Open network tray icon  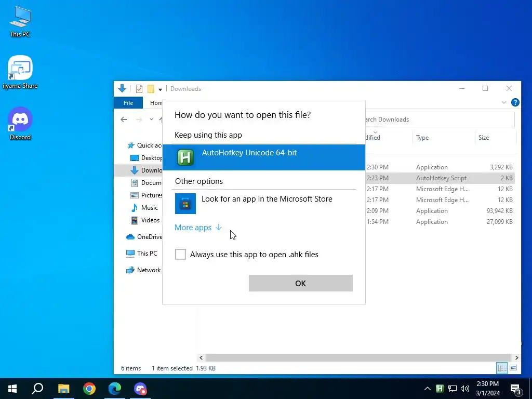coord(453,389)
